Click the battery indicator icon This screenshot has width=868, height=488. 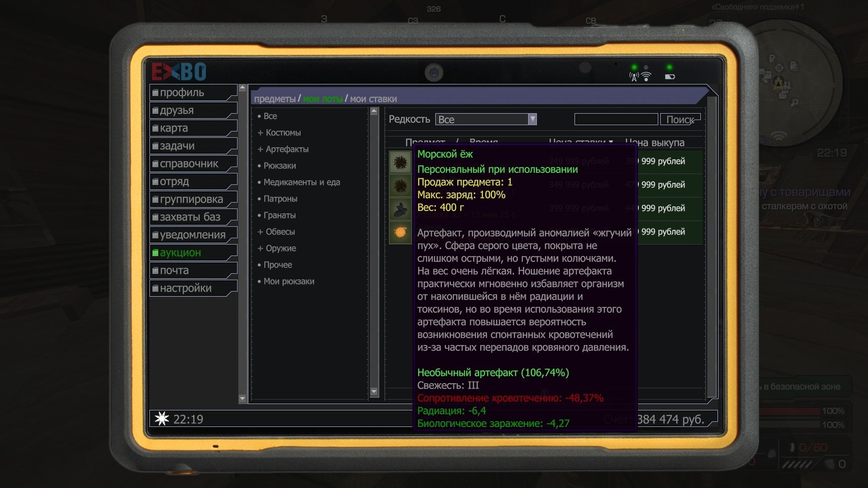tap(670, 77)
